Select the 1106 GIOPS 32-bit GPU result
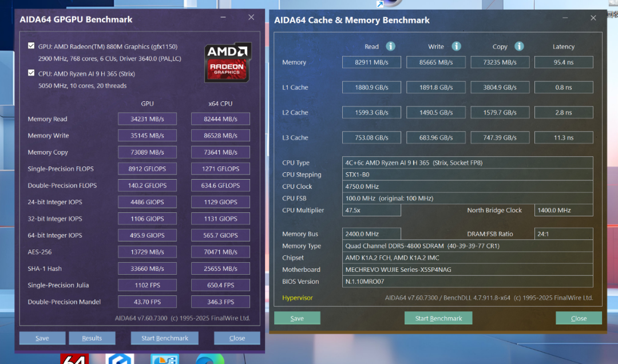Image resolution: width=618 pixels, height=364 pixels. click(x=148, y=219)
